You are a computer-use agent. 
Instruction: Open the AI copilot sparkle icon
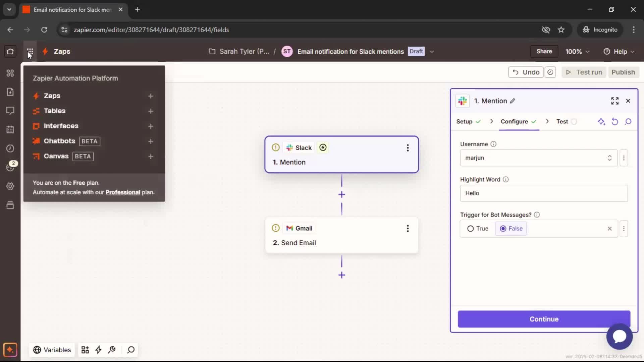pos(10,350)
